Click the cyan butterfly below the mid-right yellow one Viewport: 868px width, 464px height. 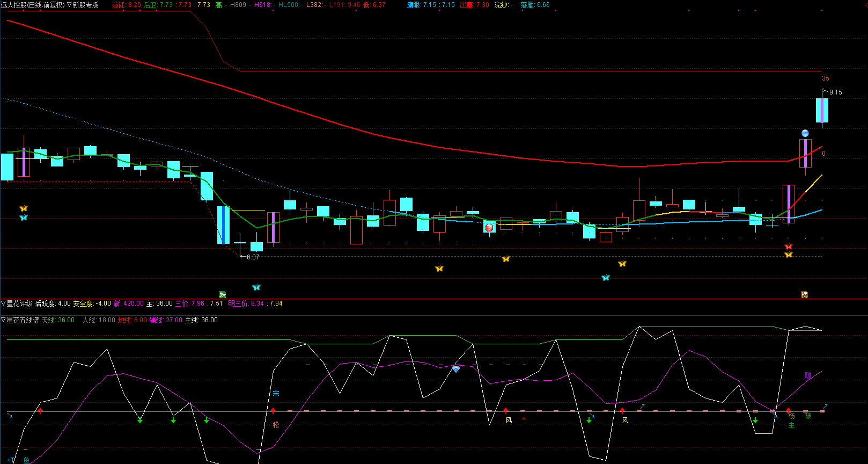[606, 278]
